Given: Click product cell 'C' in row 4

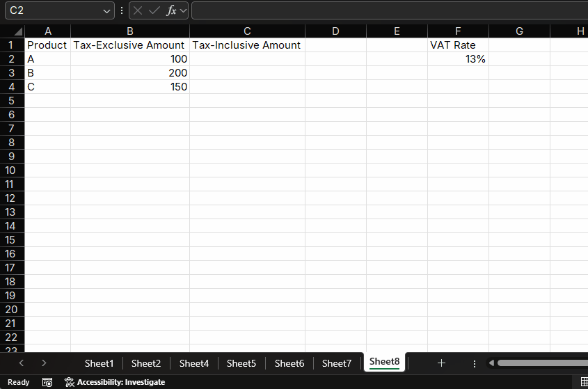Looking at the screenshot, I should pos(47,87).
